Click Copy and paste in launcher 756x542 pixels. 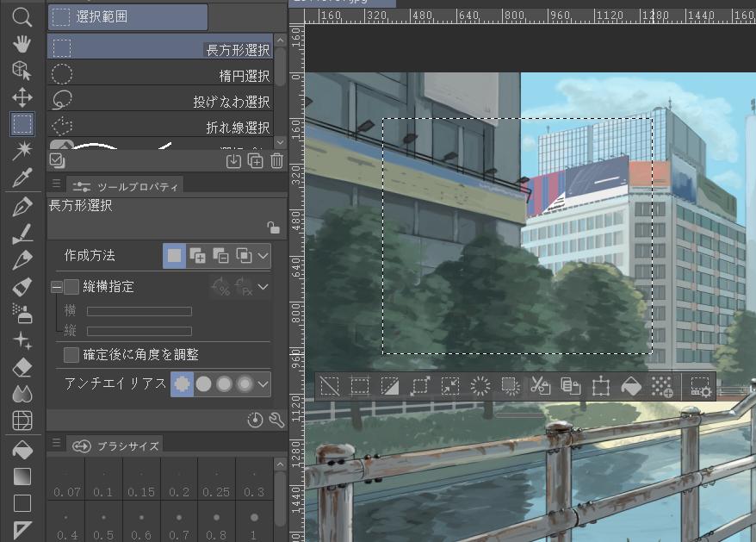[x=570, y=386]
